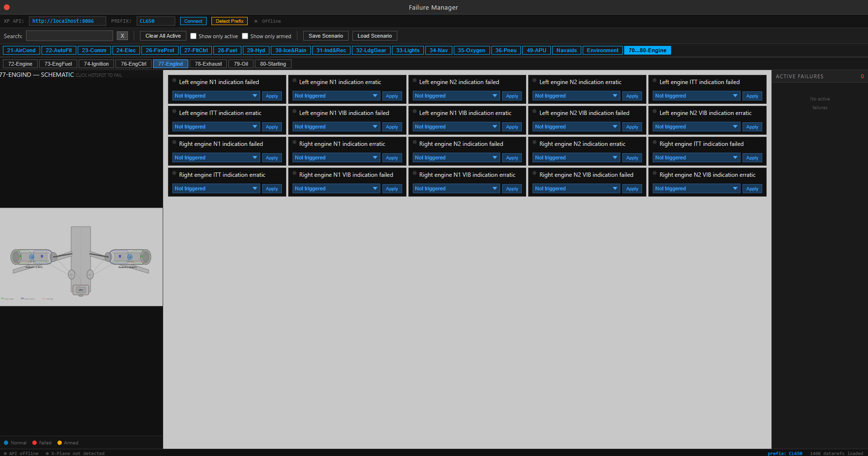Viewport: 868px width, 456px height.
Task: Enable Show only active checkbox
Action: click(194, 36)
